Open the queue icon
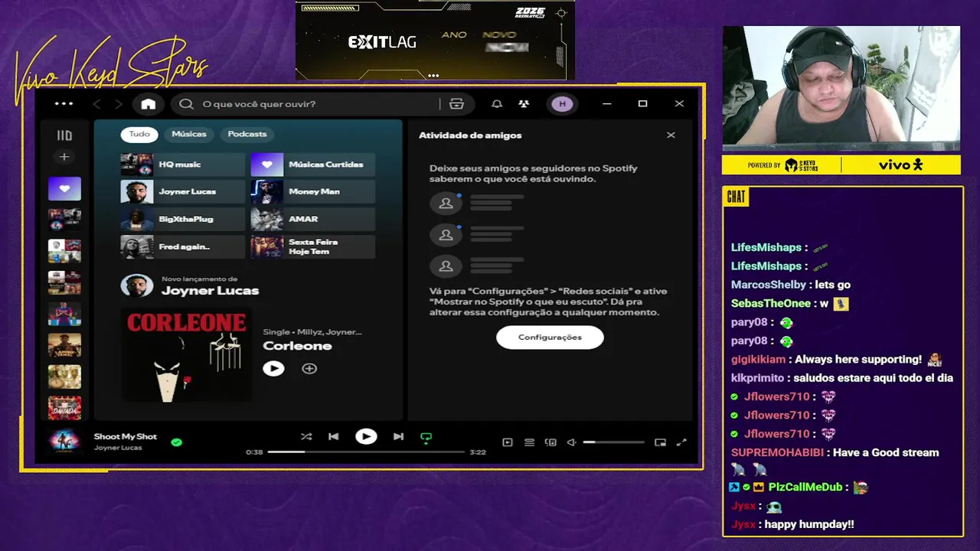The height and width of the screenshot is (551, 980). pyautogui.click(x=529, y=442)
